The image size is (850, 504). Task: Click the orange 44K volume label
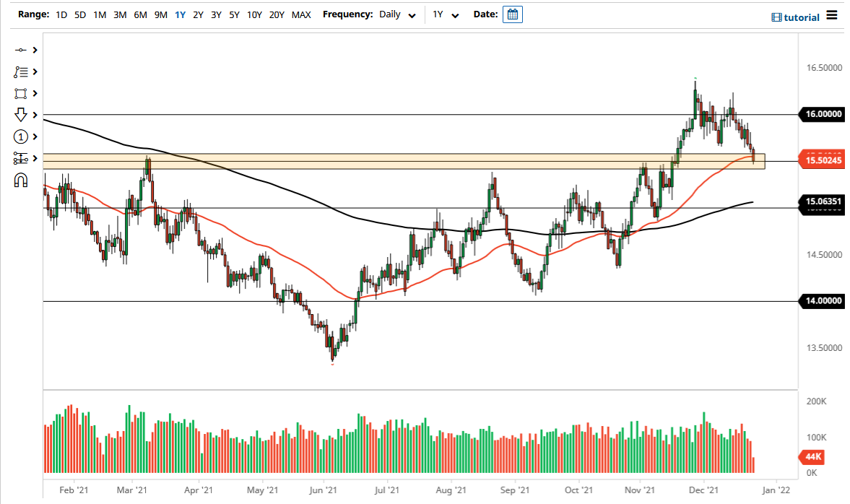[x=812, y=457]
